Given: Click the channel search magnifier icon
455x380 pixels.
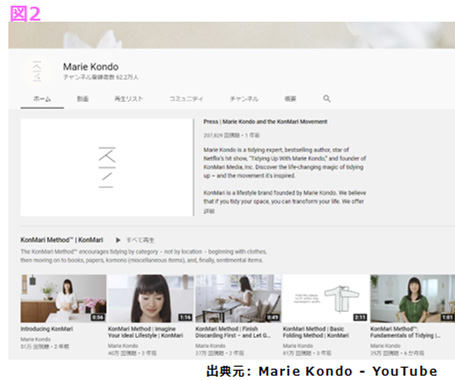Looking at the screenshot, I should (327, 98).
